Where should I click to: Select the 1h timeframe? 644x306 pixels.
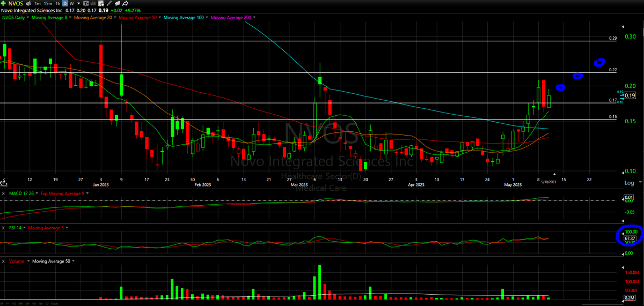(58, 4)
